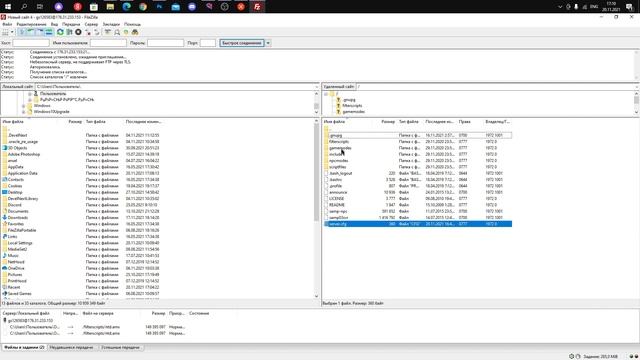
Task: Select the npcmodes folder in the remote list
Action: pos(418,160)
